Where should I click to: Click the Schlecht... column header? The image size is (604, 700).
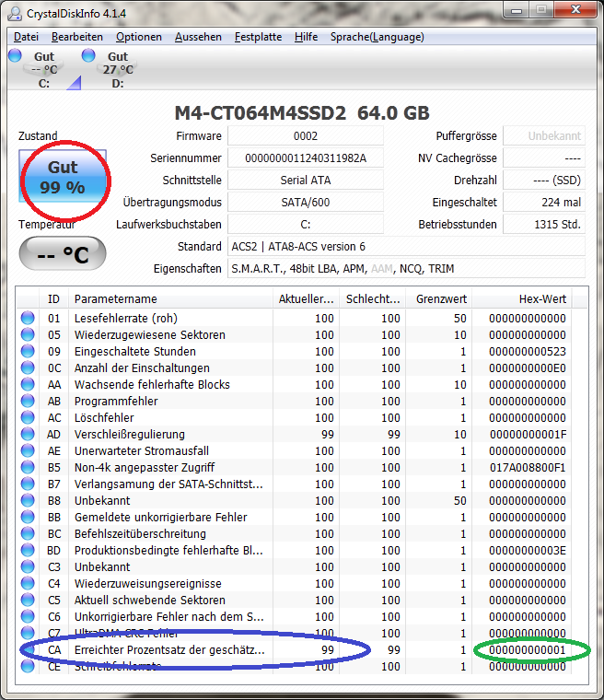coord(373,298)
